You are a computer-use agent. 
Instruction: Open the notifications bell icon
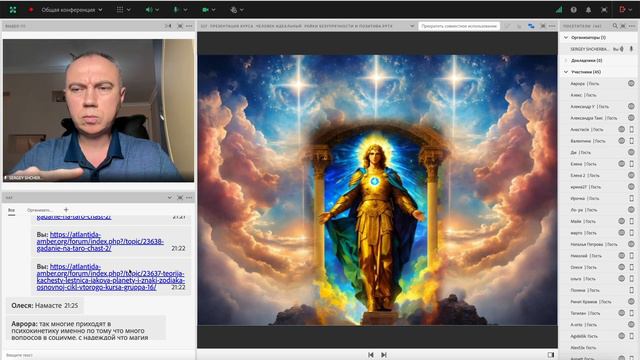point(588,9)
